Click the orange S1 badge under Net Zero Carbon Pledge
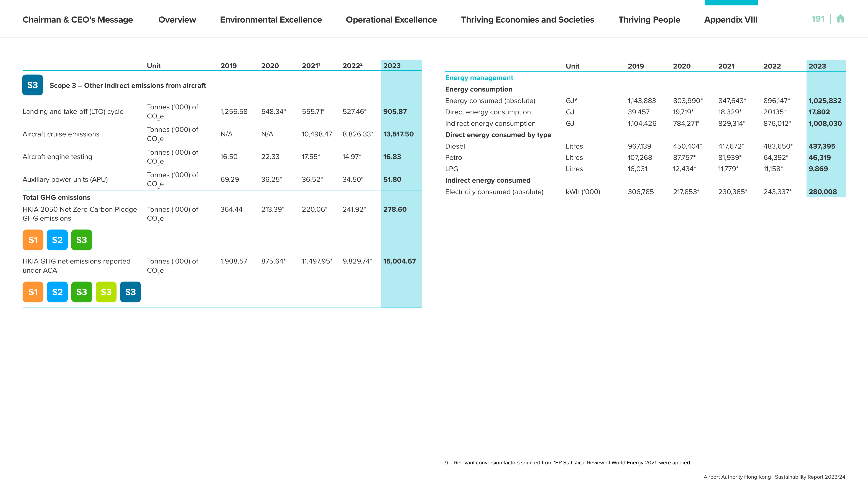Viewport: 868px width, 488px height. (33, 240)
